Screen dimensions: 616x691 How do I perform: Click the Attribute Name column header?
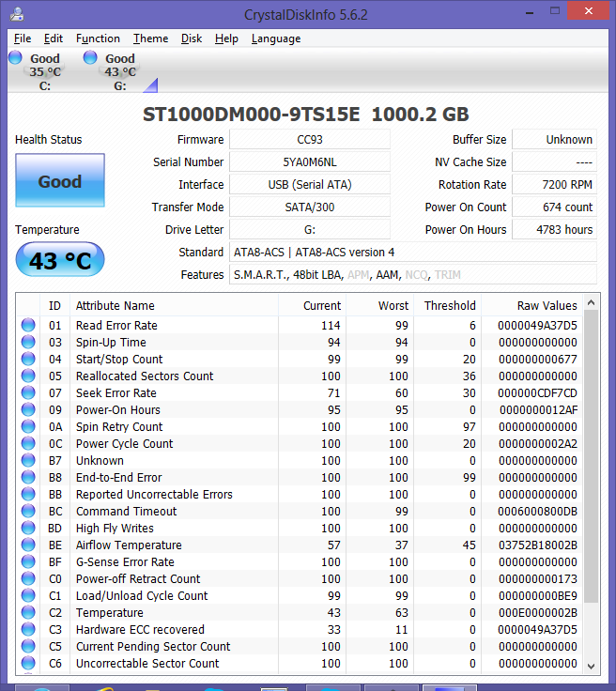174,306
